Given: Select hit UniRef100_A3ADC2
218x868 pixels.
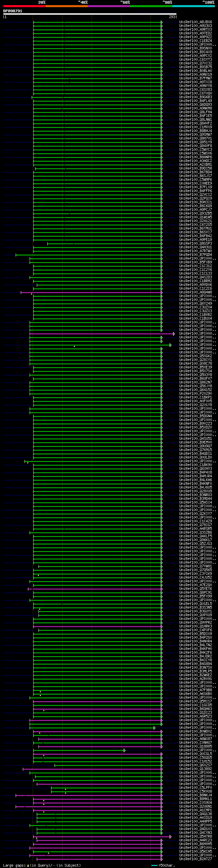Looking at the screenshot, I should click(x=196, y=161).
